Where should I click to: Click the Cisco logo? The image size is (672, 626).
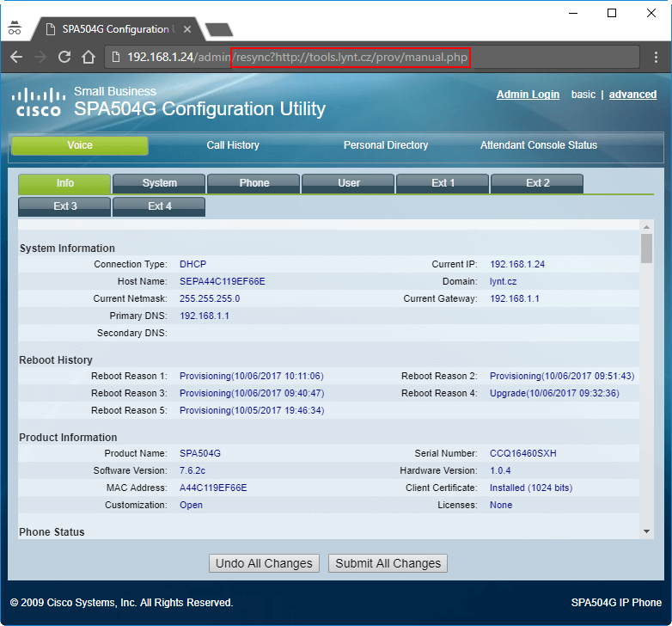pos(39,102)
